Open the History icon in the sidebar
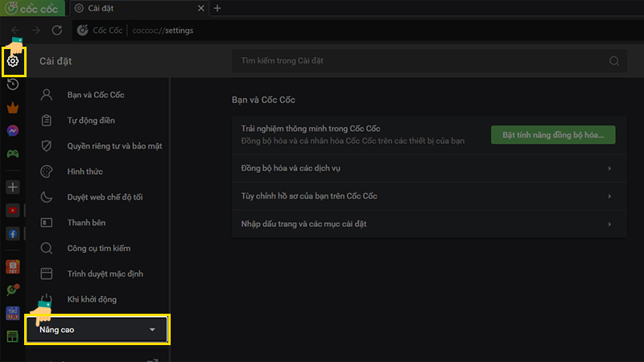 pos(13,84)
